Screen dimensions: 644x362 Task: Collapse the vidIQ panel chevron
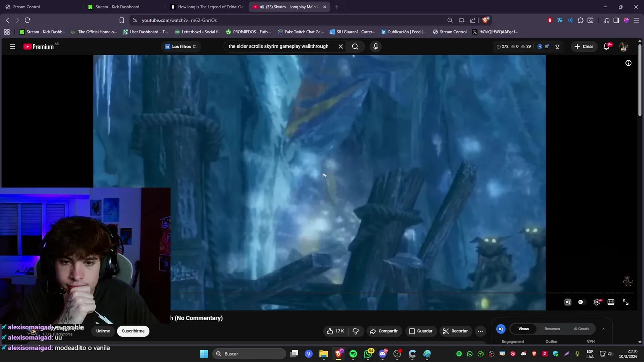coord(603,329)
